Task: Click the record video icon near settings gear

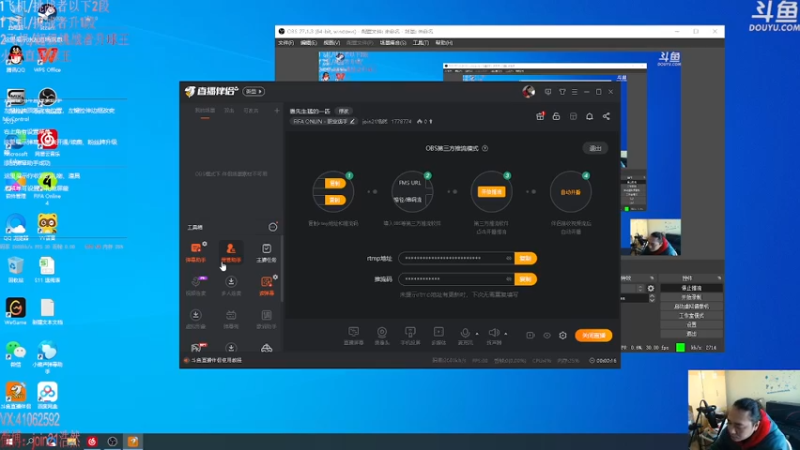Action: [x=530, y=335]
